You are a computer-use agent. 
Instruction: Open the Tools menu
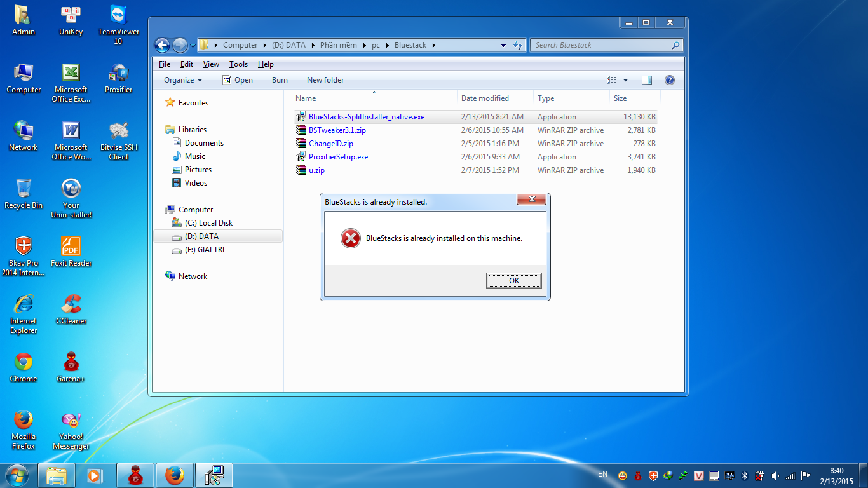click(x=239, y=64)
